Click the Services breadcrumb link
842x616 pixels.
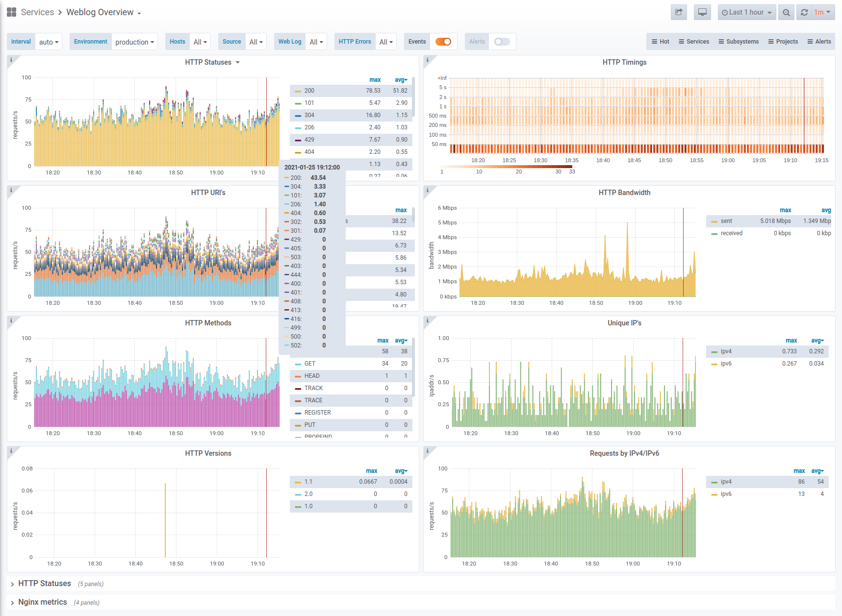[37, 12]
